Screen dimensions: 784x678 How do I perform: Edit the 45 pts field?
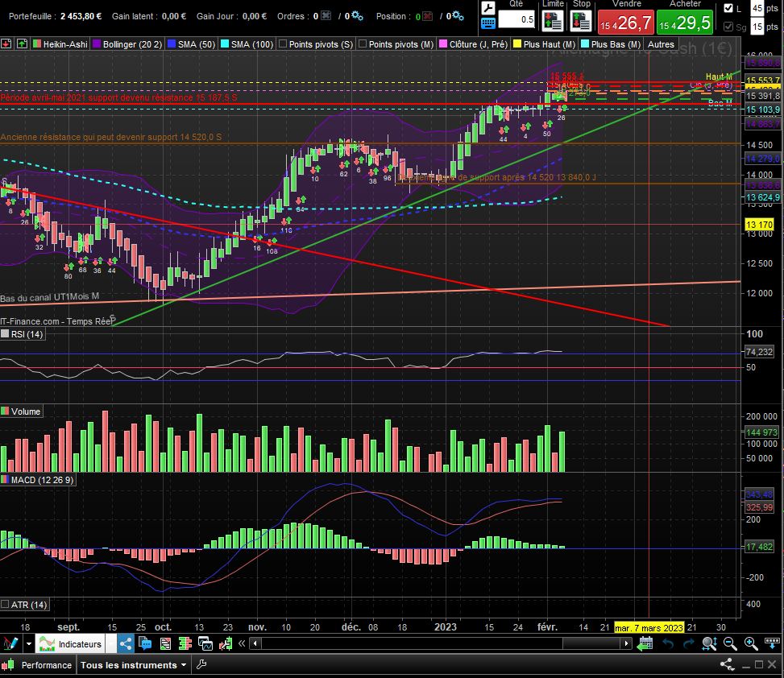click(757, 8)
